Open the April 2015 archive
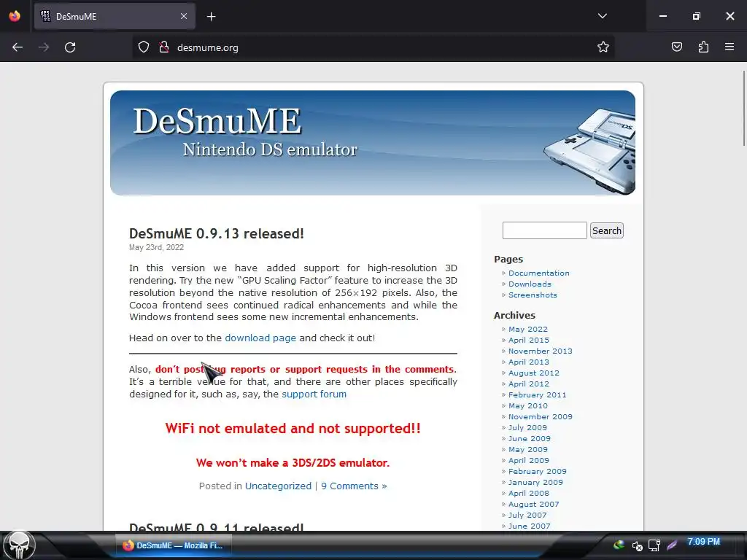This screenshot has height=560, width=747. (529, 340)
